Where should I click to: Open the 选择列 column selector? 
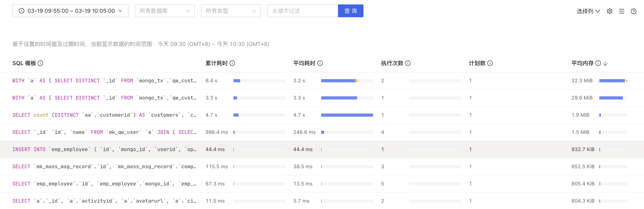[x=588, y=11]
